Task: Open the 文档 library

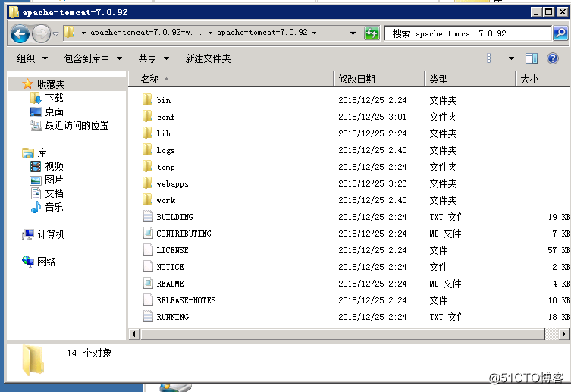Action: [x=55, y=193]
